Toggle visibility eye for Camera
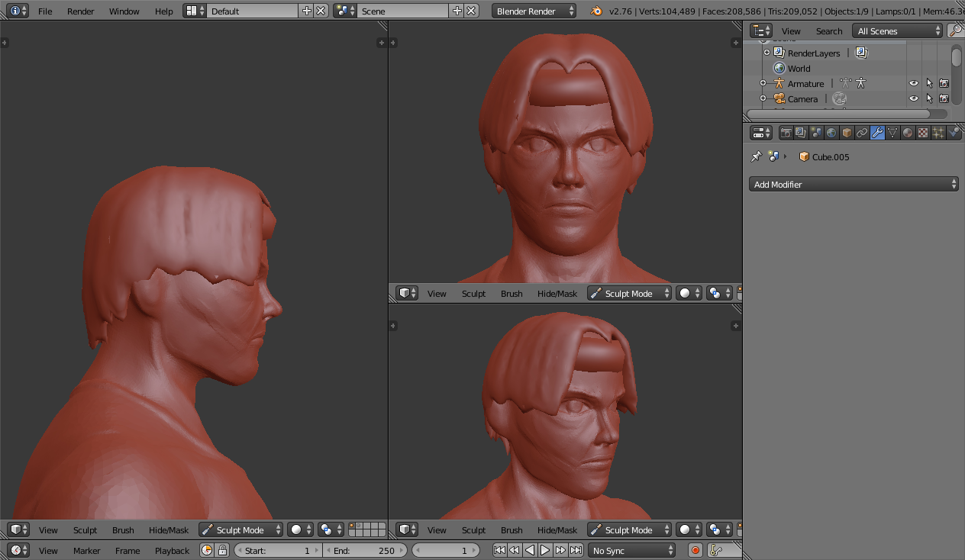 tap(914, 98)
